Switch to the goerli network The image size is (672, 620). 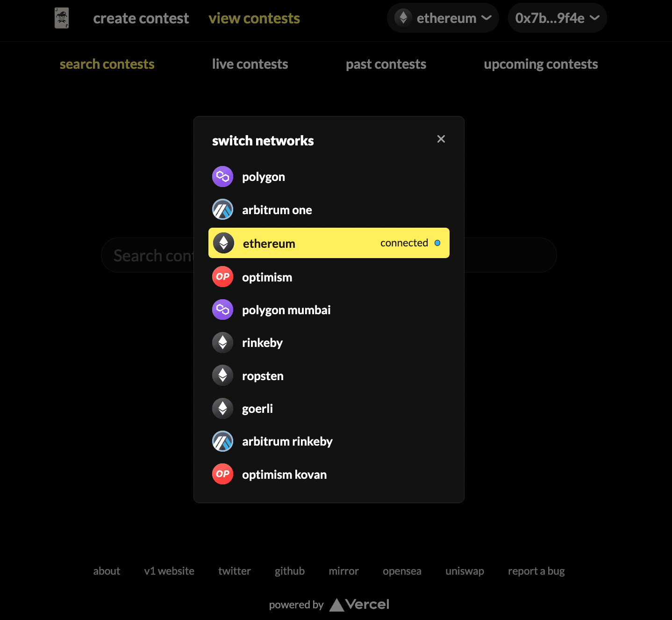click(x=329, y=409)
